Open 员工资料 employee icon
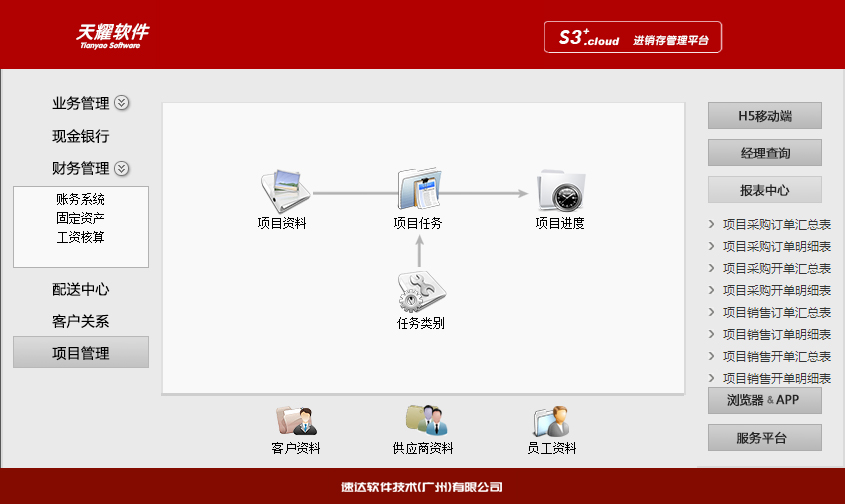 coord(551,420)
